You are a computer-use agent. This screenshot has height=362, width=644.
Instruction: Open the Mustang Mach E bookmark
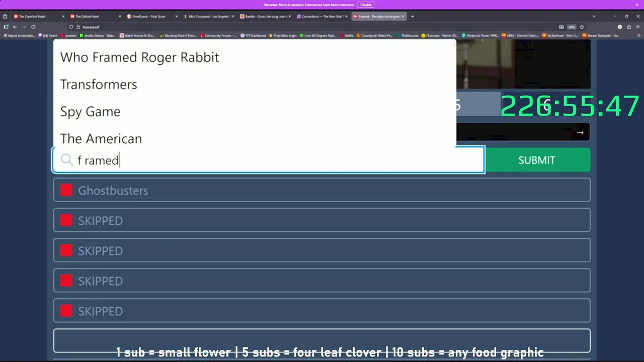[178, 36]
